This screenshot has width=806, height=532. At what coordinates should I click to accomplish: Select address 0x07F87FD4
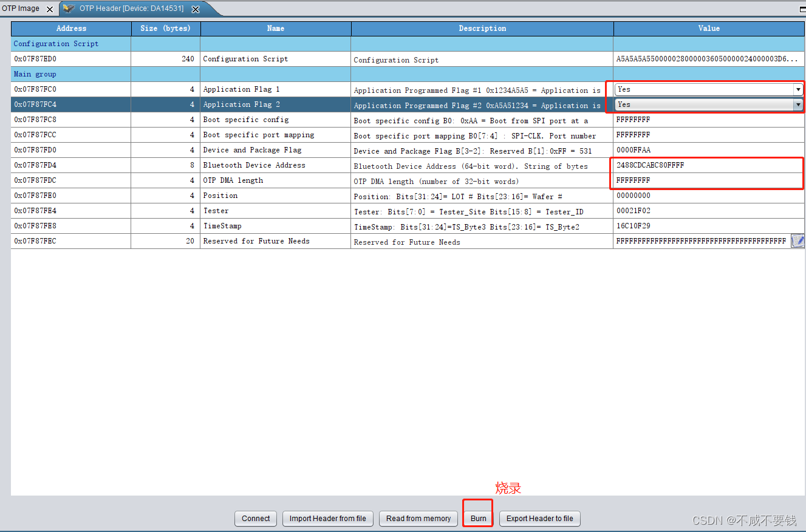pyautogui.click(x=71, y=165)
